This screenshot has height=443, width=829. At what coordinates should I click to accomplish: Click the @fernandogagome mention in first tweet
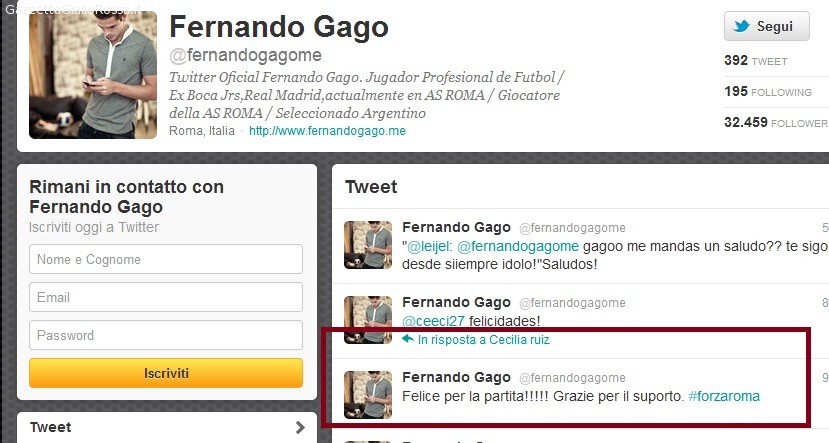point(518,246)
